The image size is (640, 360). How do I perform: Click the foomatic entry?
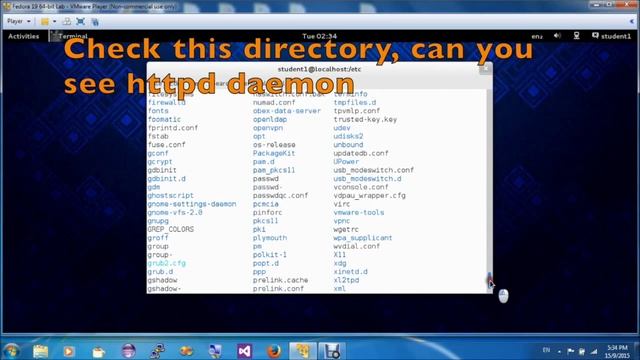(x=164, y=120)
